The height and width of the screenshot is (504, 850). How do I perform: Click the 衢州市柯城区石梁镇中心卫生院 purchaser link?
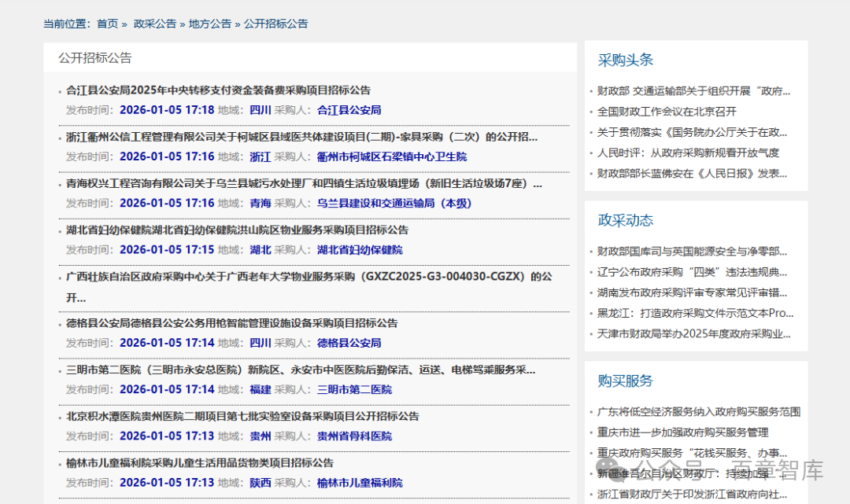pyautogui.click(x=391, y=156)
